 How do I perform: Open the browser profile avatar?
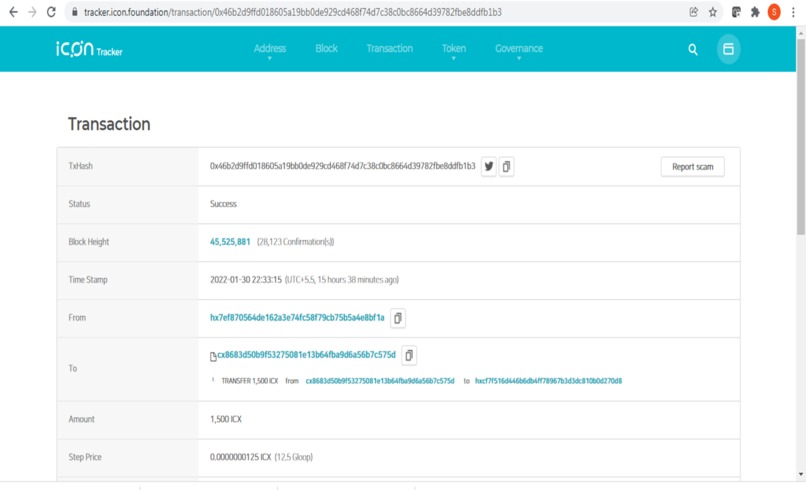click(x=774, y=12)
